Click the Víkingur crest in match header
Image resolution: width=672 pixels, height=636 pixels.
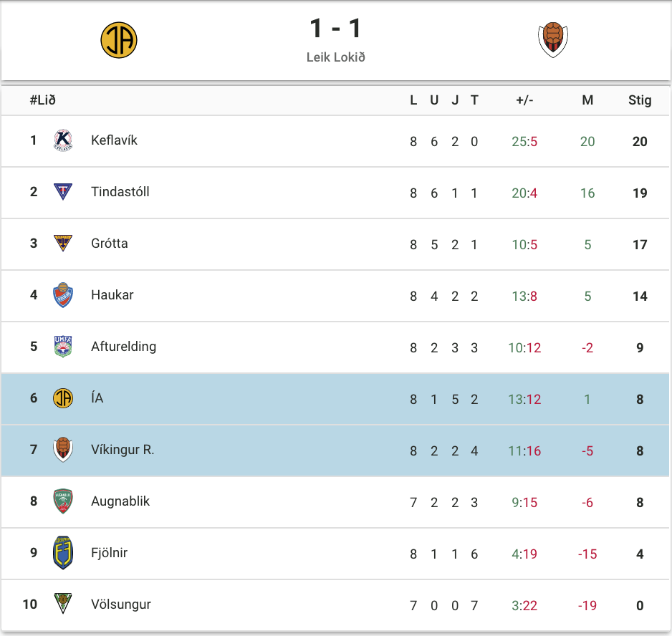[553, 40]
